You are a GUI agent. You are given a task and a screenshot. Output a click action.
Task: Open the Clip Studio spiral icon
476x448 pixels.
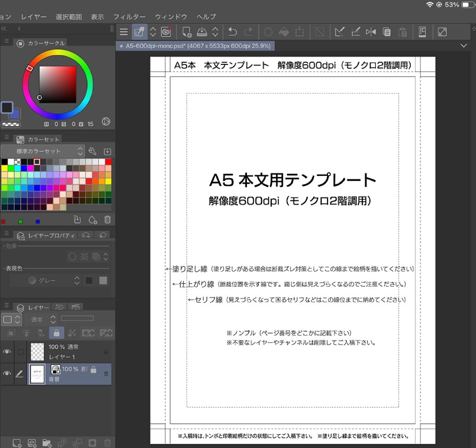point(166,32)
